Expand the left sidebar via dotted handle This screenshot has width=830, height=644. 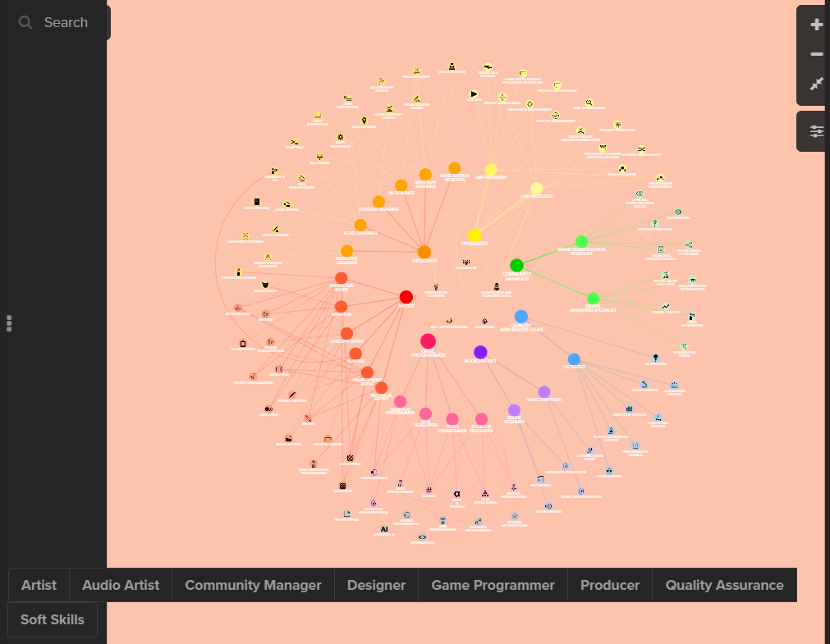point(9,323)
